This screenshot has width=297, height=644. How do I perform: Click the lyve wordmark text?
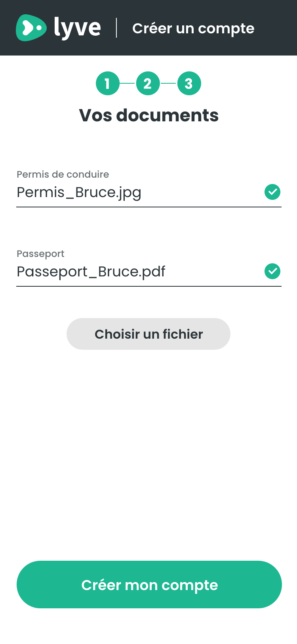[77, 28]
